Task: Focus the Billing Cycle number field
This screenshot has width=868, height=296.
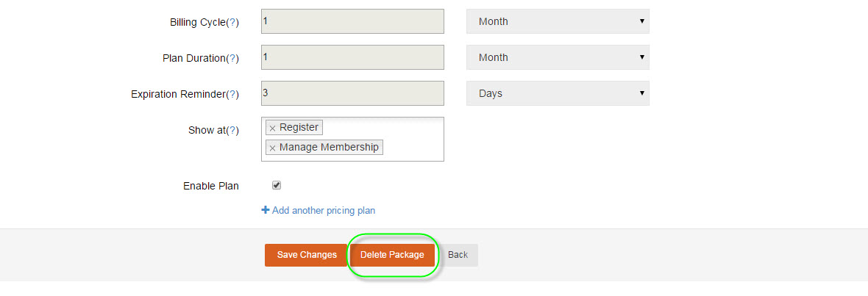Action: click(352, 21)
